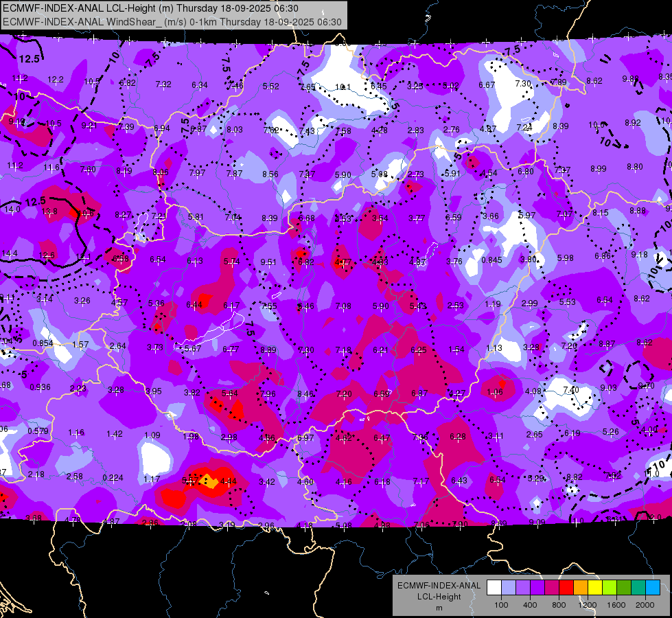Click the wind shear value 0.854

tap(43, 343)
